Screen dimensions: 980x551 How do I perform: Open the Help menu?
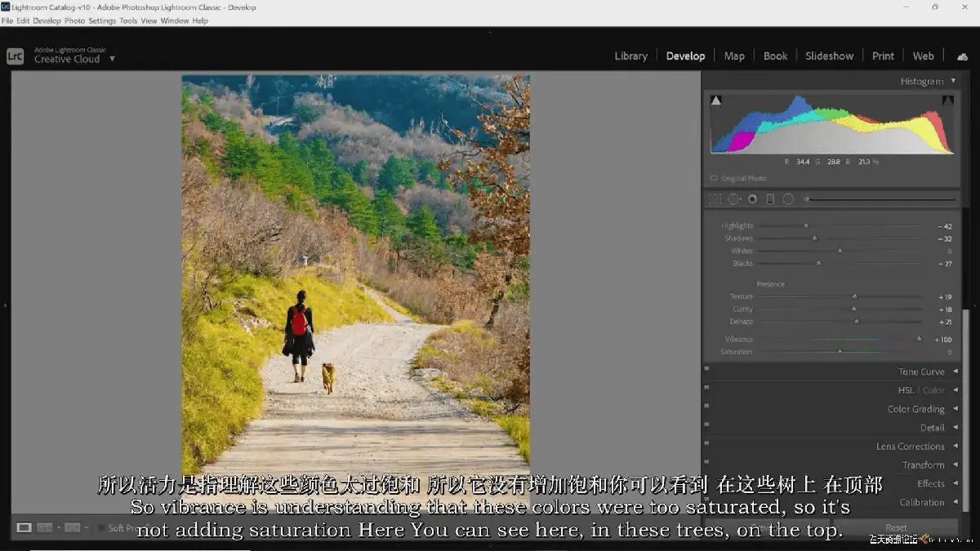(200, 20)
